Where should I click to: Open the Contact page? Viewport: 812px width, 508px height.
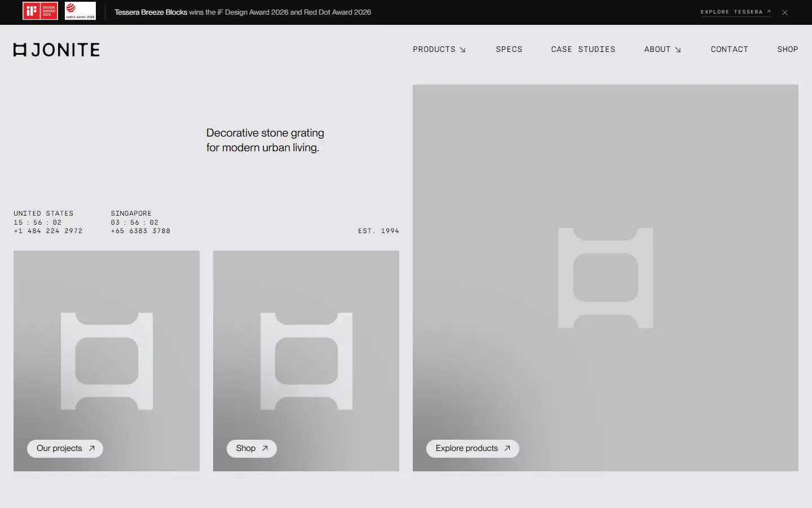pos(729,50)
